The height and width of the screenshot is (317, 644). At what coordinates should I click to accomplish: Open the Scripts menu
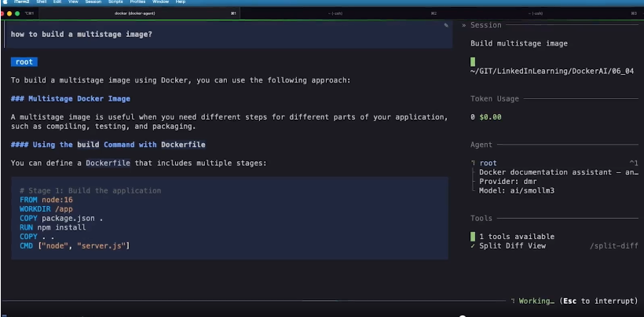[115, 2]
